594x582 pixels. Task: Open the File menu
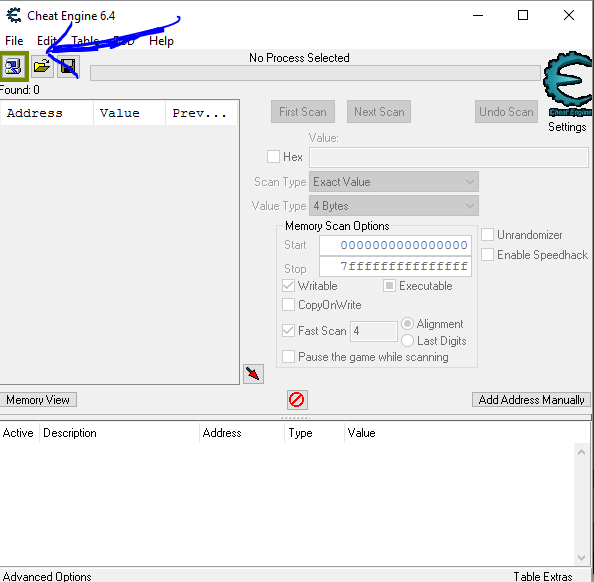click(x=14, y=41)
